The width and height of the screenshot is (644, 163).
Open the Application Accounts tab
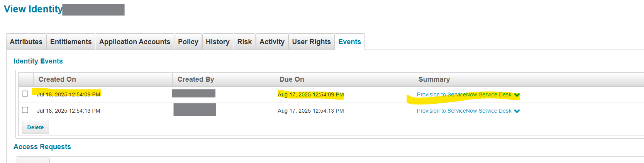(x=135, y=42)
